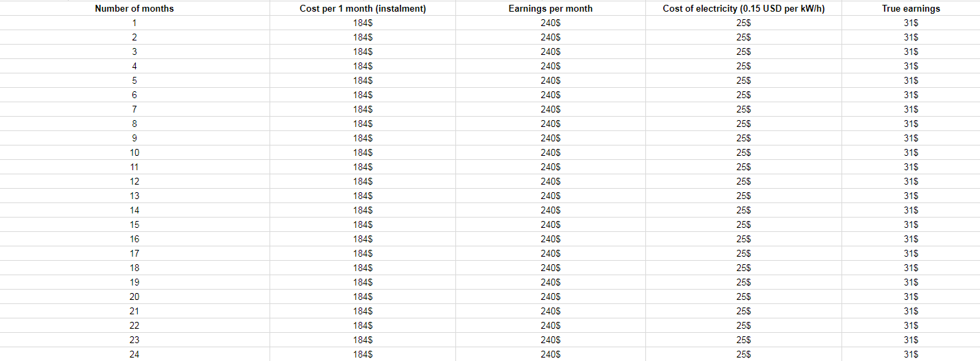Select the month number 24 cell

tap(134, 354)
